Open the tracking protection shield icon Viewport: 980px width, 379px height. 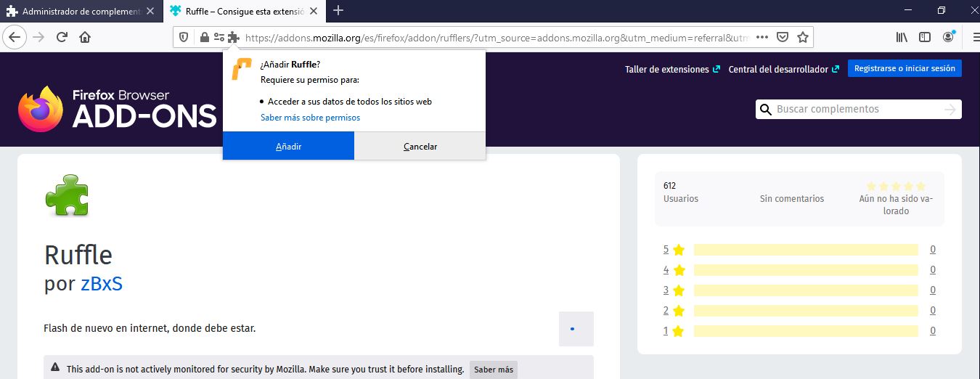pos(184,37)
